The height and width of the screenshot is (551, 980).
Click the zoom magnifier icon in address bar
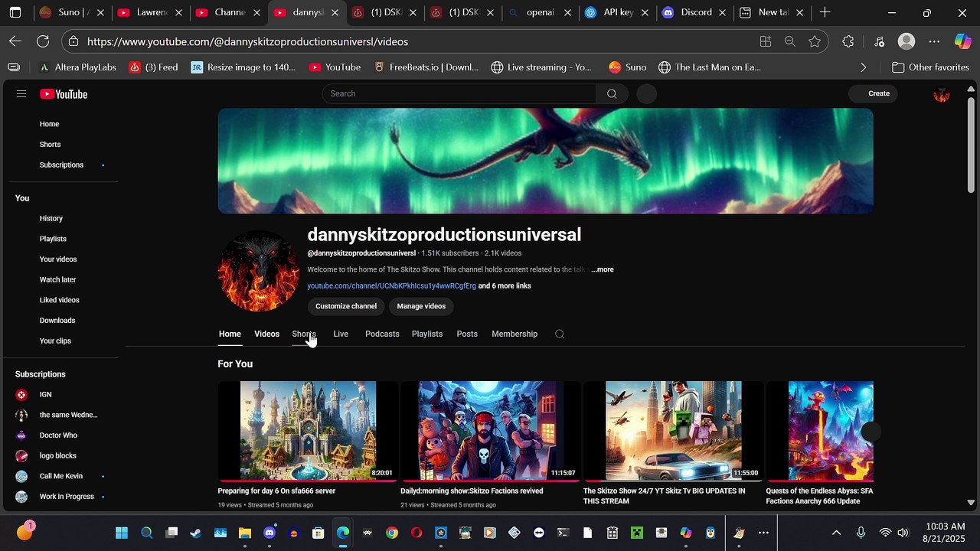coord(790,41)
